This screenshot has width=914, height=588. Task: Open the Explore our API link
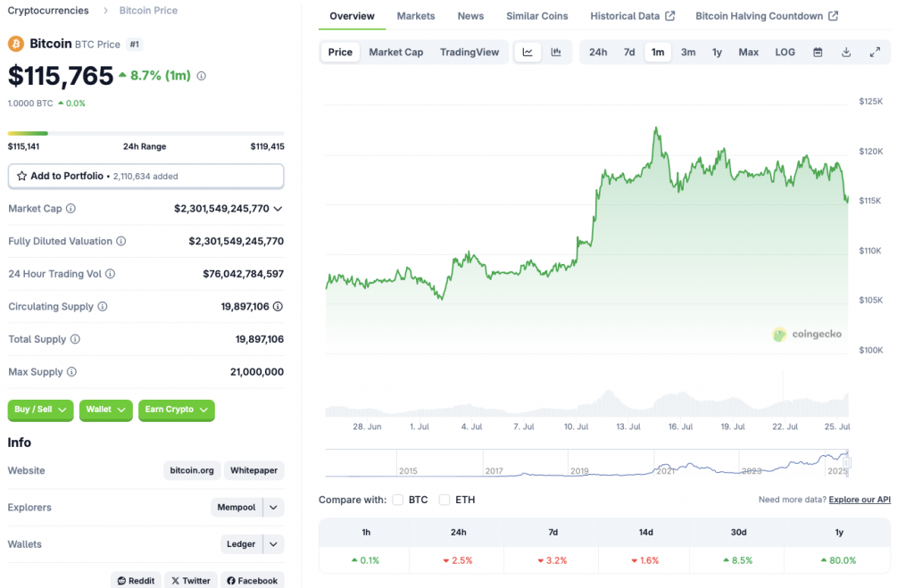click(860, 499)
